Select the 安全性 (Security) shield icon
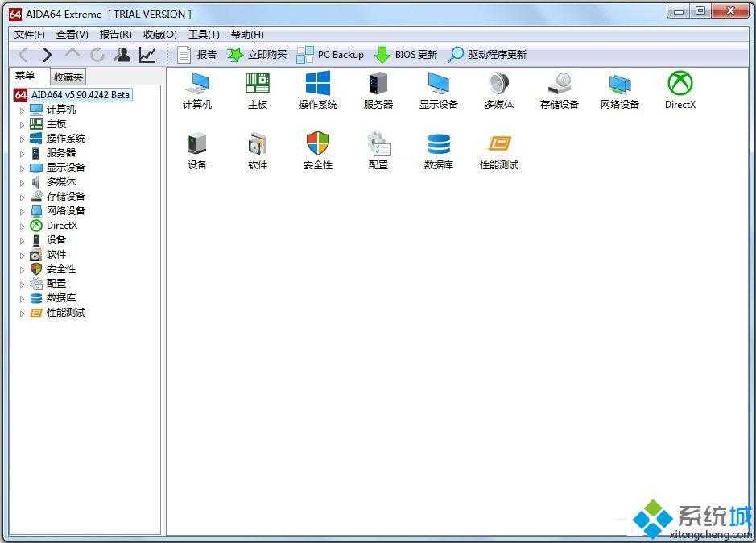The image size is (756, 543). (x=317, y=148)
